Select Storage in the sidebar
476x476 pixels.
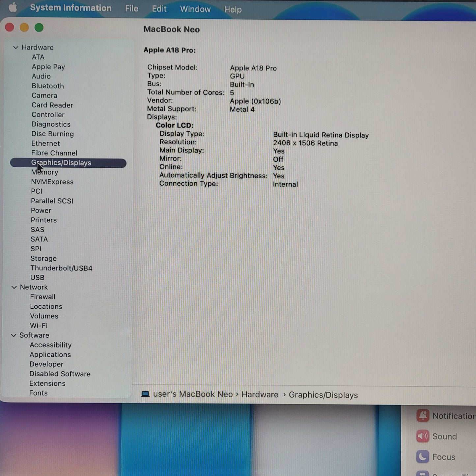[x=43, y=259]
